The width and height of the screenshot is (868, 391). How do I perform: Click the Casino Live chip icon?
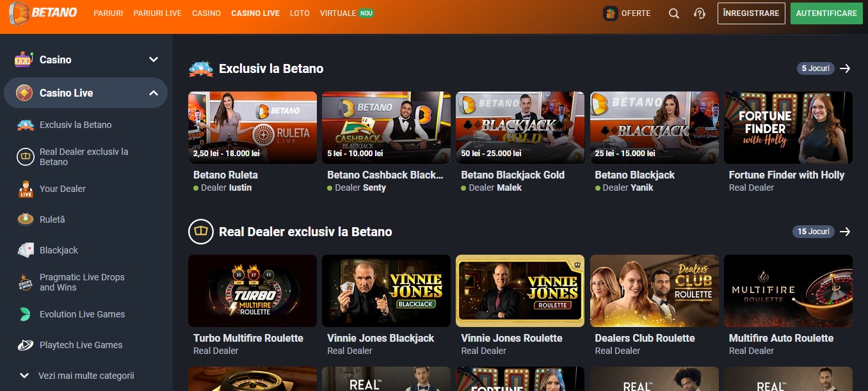[24, 93]
